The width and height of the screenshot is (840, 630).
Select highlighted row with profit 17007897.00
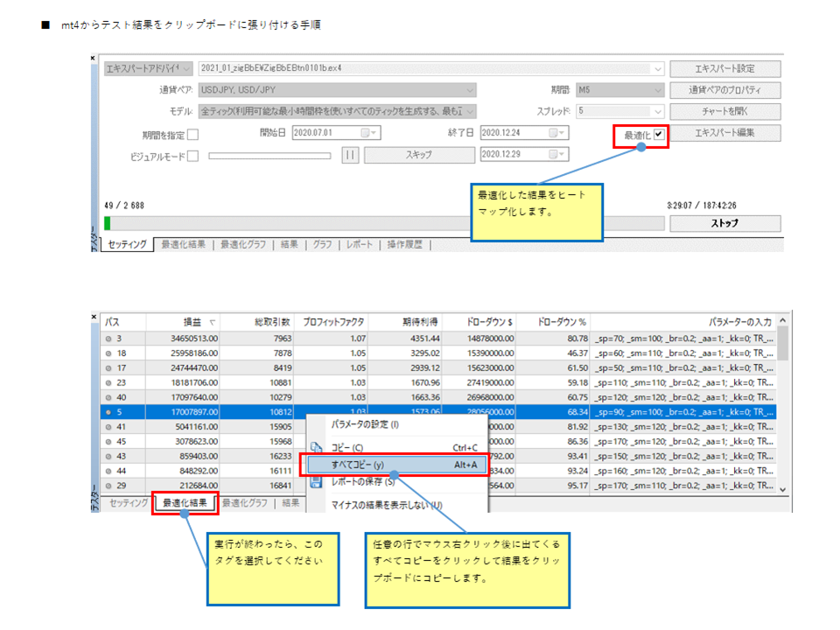click(438, 412)
